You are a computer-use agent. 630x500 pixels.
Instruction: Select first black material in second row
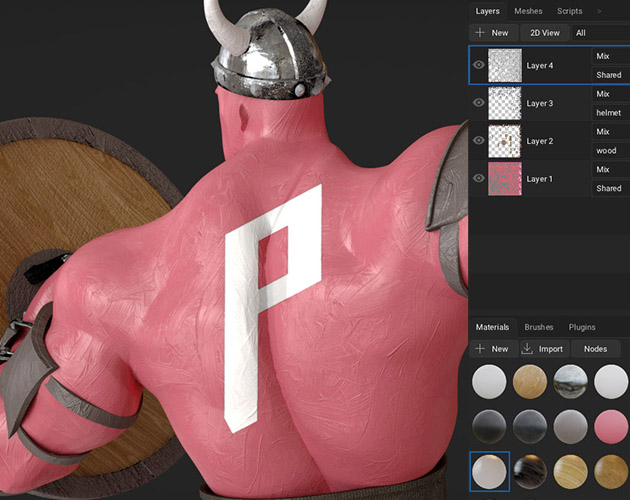click(489, 427)
